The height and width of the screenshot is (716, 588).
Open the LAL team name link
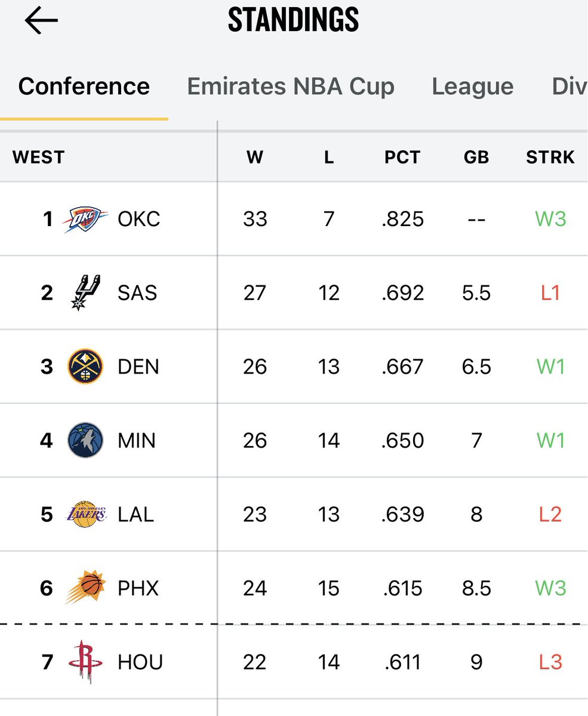click(x=136, y=514)
